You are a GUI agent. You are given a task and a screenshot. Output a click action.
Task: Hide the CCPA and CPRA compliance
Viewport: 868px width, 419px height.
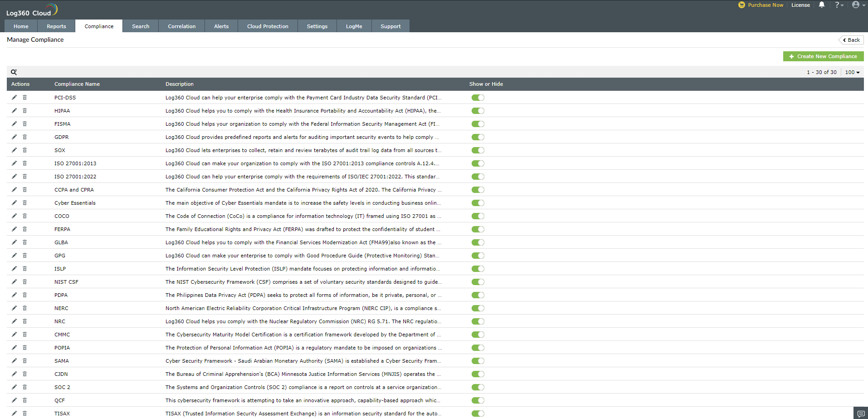[478, 190]
